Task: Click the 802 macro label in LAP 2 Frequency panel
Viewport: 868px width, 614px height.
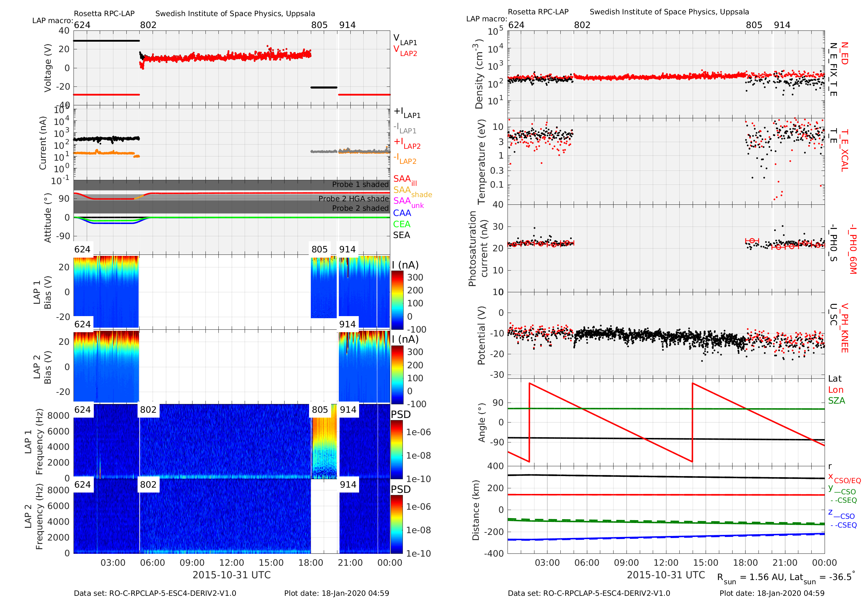Action: pos(148,485)
